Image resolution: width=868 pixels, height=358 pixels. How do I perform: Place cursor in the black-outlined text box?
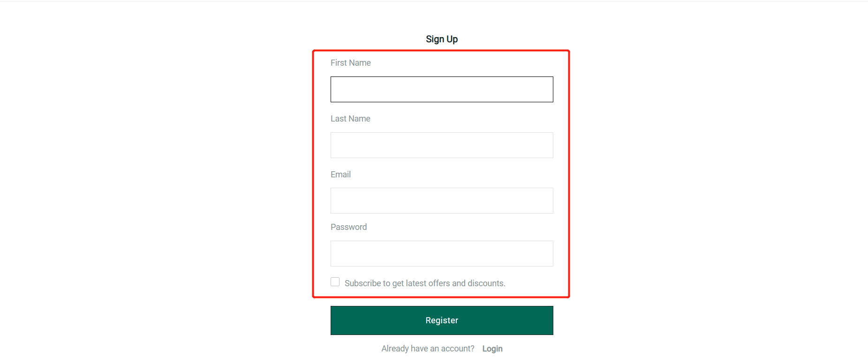pyautogui.click(x=442, y=89)
